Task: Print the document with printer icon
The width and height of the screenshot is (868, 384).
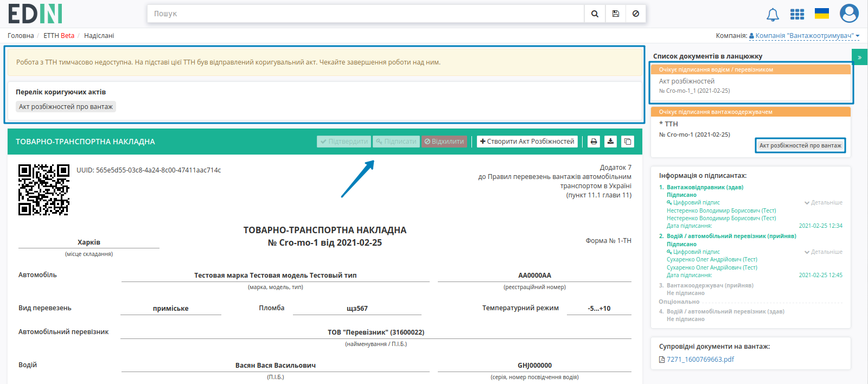Action: [x=593, y=142]
